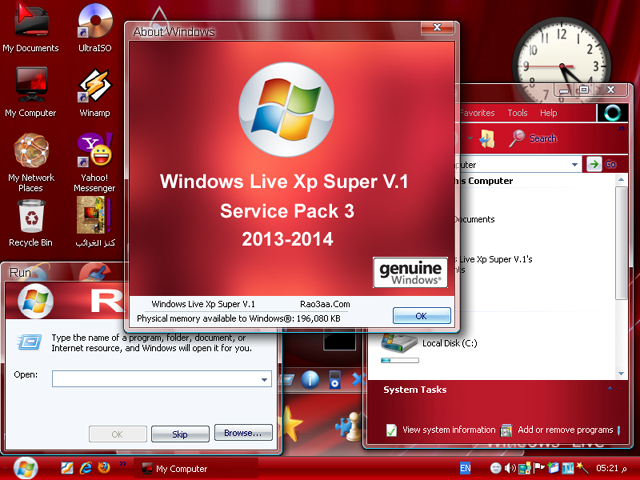The width and height of the screenshot is (640, 480).
Task: Collapse the System Tasks panel
Action: click(x=610, y=389)
